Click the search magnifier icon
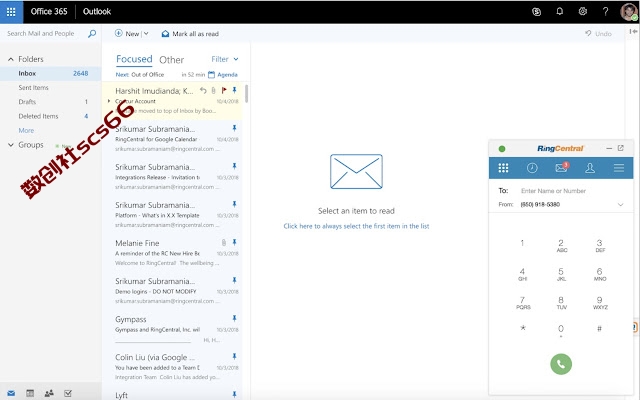640x400 pixels. click(x=92, y=33)
